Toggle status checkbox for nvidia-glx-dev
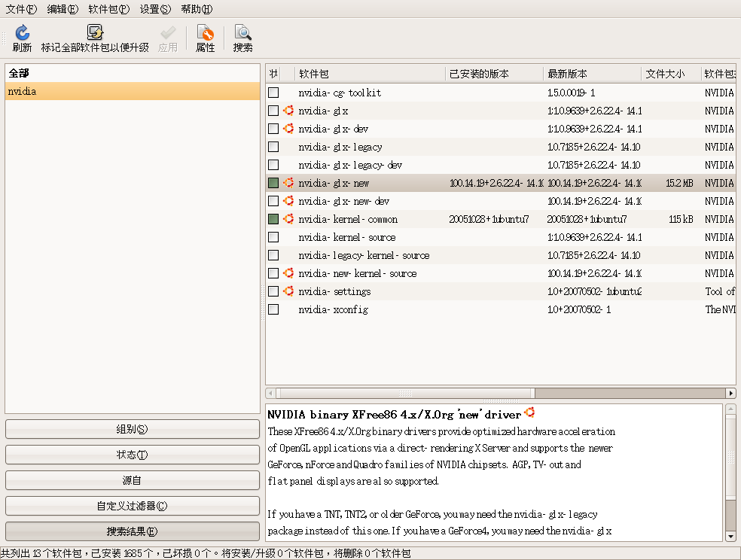 coord(273,129)
